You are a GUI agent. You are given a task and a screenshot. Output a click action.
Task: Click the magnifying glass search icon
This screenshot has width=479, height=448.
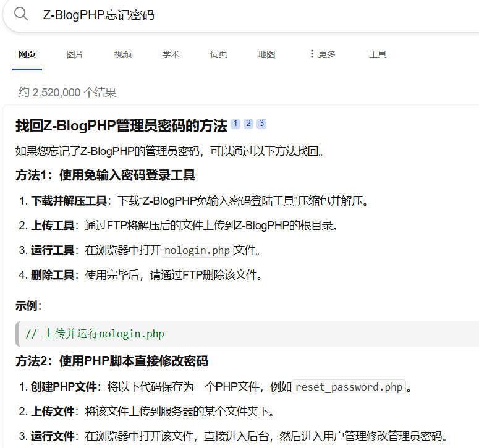click(x=21, y=14)
